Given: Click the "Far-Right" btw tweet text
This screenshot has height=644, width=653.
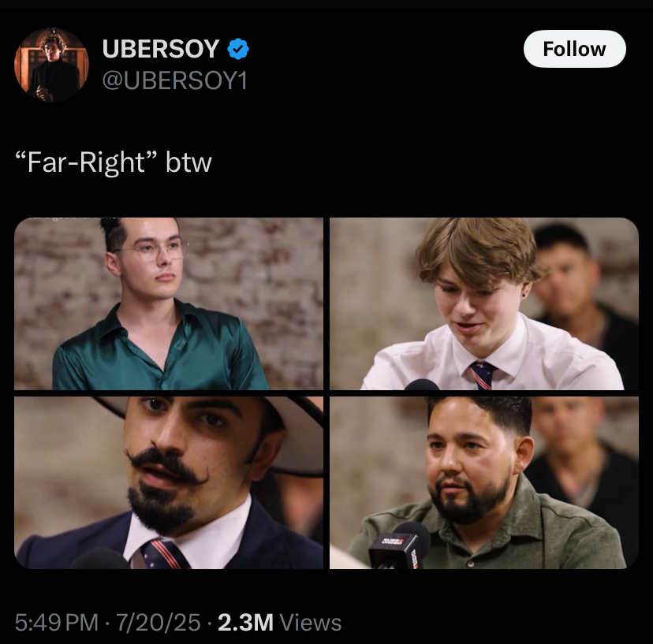Looking at the screenshot, I should click(x=114, y=162).
